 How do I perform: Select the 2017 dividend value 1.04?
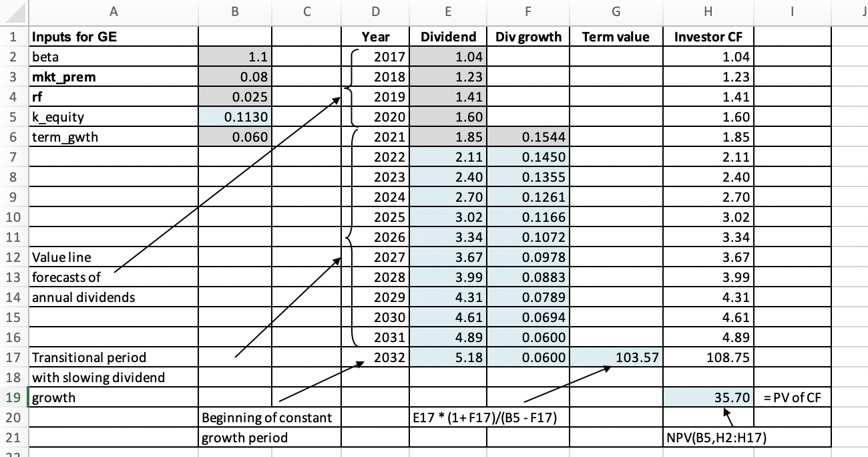448,57
